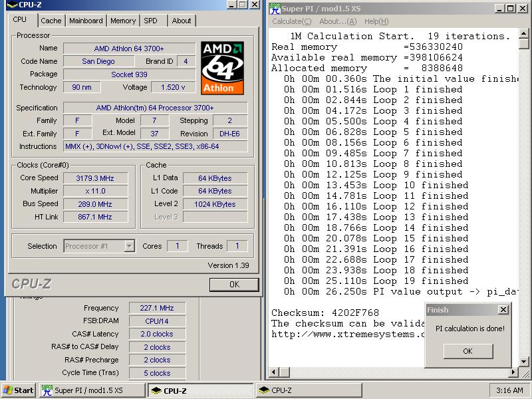Image resolution: width=532 pixels, height=399 pixels.
Task: Open the Help menu in Super PI
Action: (x=376, y=21)
